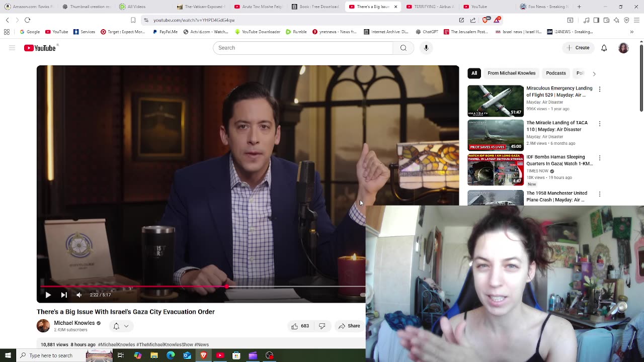Open subscription notification bell dropdown

point(121,326)
